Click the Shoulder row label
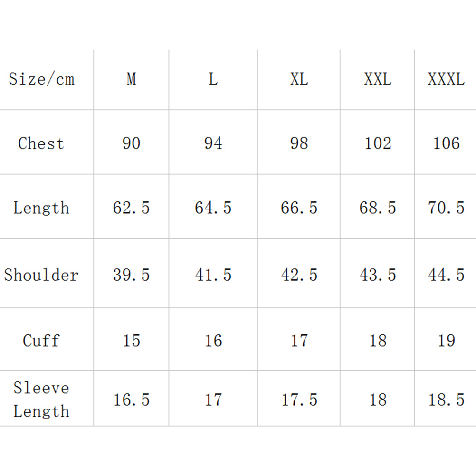 [41, 275]
